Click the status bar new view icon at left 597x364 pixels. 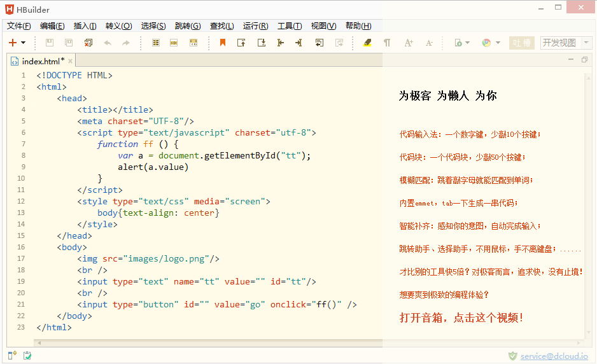pyautogui.click(x=13, y=355)
